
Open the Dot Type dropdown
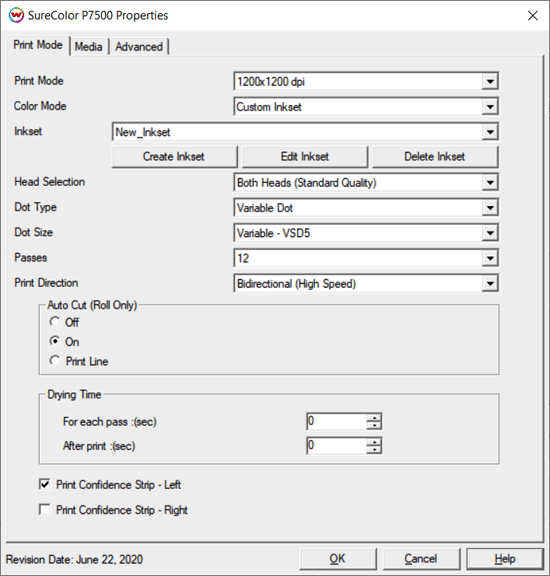click(x=490, y=208)
